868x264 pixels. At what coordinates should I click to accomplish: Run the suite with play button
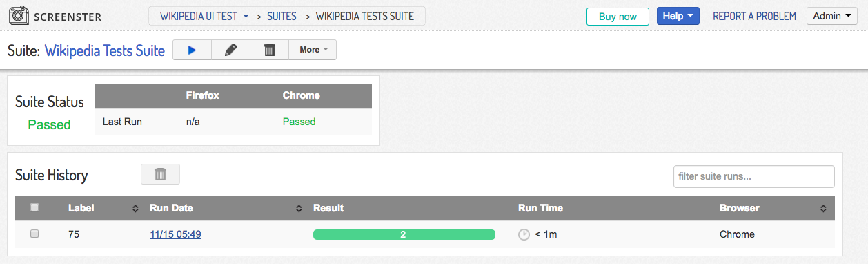192,50
